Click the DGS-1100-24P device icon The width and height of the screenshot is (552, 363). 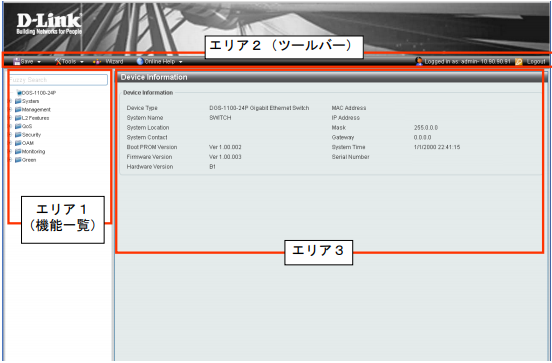pos(19,93)
